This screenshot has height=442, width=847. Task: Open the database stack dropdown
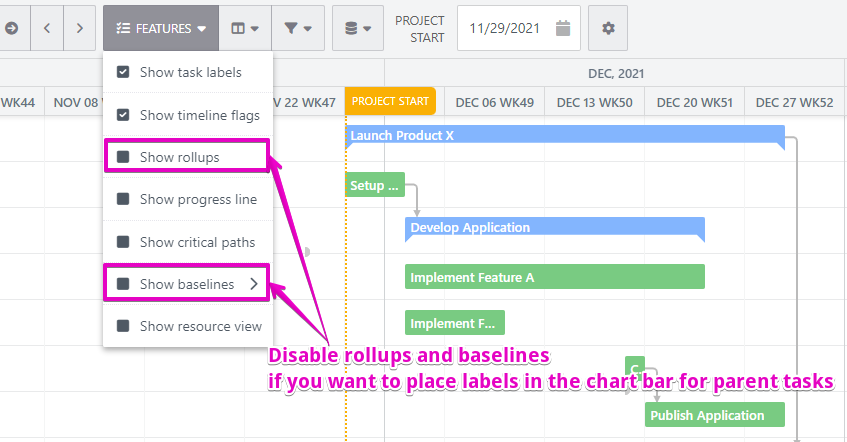(357, 29)
